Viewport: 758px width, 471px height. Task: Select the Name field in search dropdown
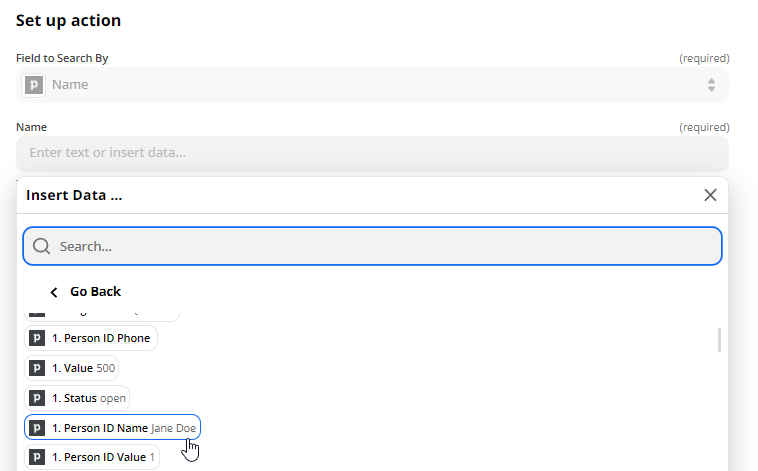[x=372, y=85]
